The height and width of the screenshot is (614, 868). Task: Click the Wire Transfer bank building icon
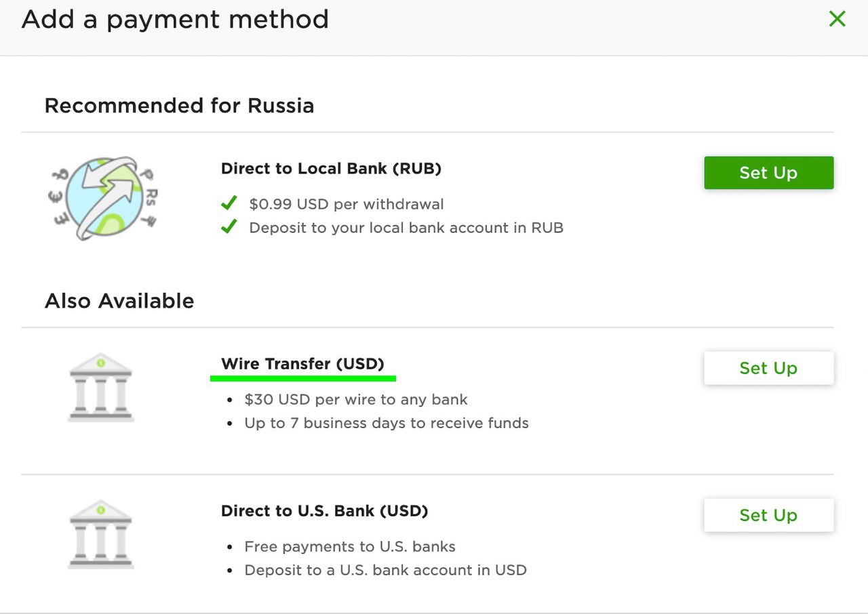point(100,387)
